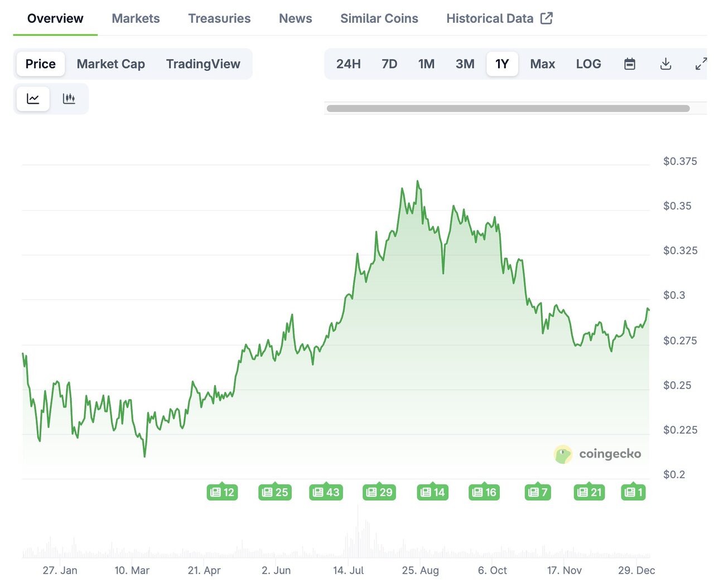Viewport: 714px width, 588px height.
Task: Click the horizontal scrollbar above chart
Action: (x=508, y=108)
